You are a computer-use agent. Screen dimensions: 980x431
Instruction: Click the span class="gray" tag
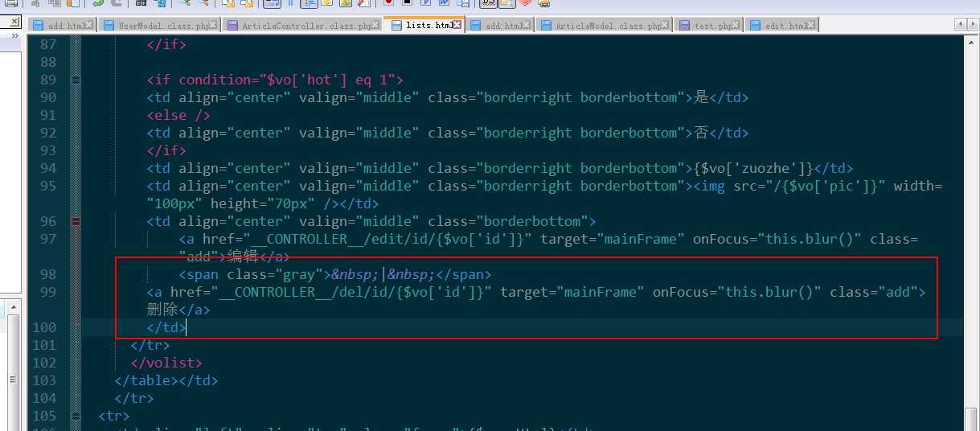tap(255, 274)
